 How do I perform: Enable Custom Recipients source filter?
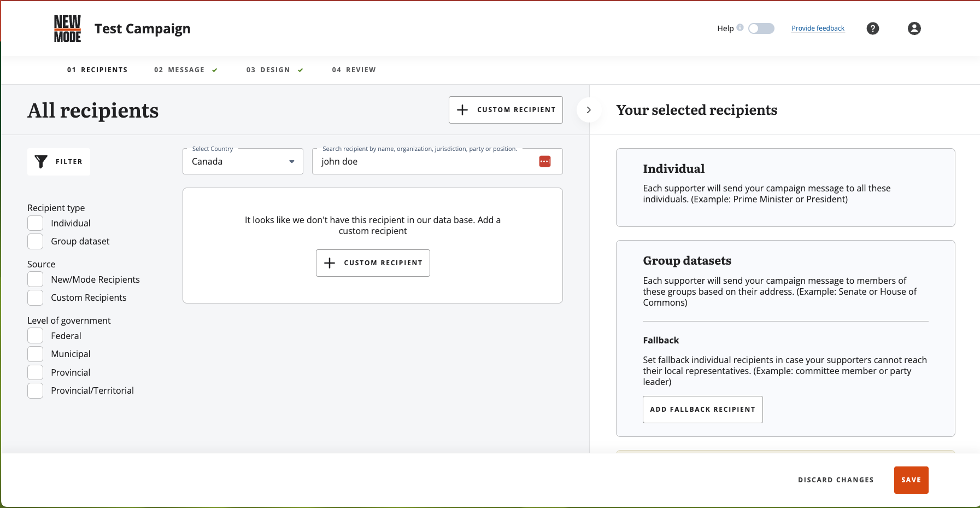pyautogui.click(x=36, y=297)
